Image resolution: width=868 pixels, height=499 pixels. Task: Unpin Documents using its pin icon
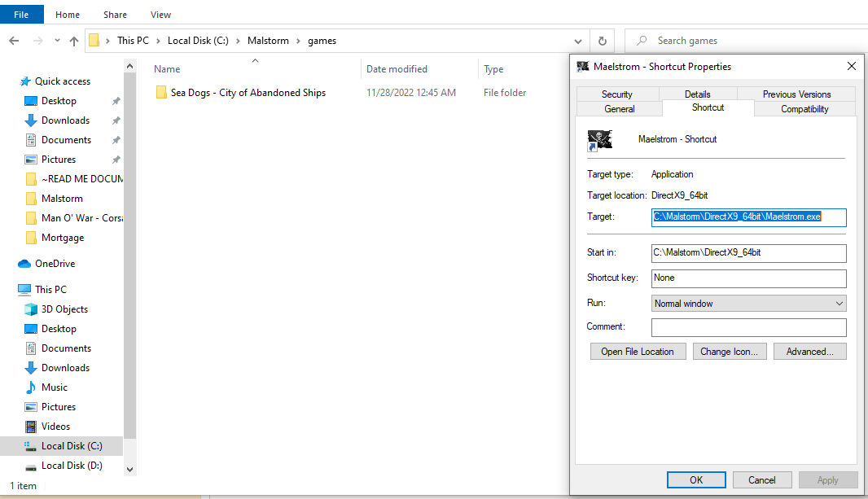(116, 141)
